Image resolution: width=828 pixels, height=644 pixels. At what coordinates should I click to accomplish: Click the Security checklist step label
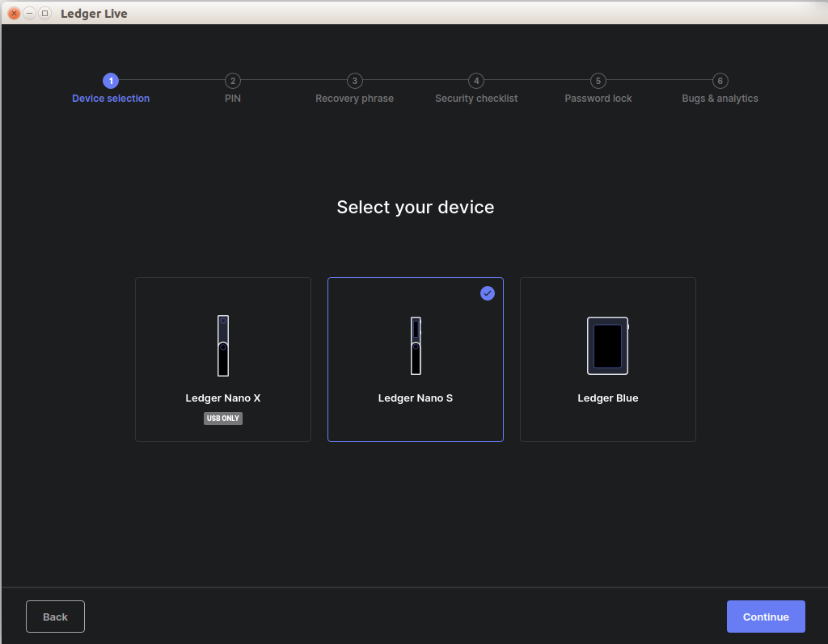point(476,99)
